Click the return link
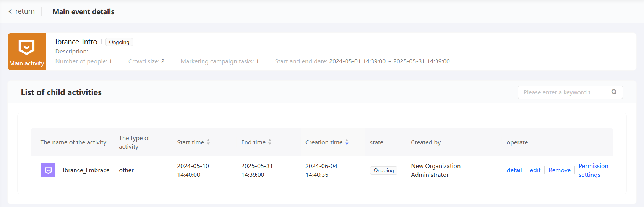Image resolution: width=644 pixels, height=207 pixels. click(x=25, y=11)
